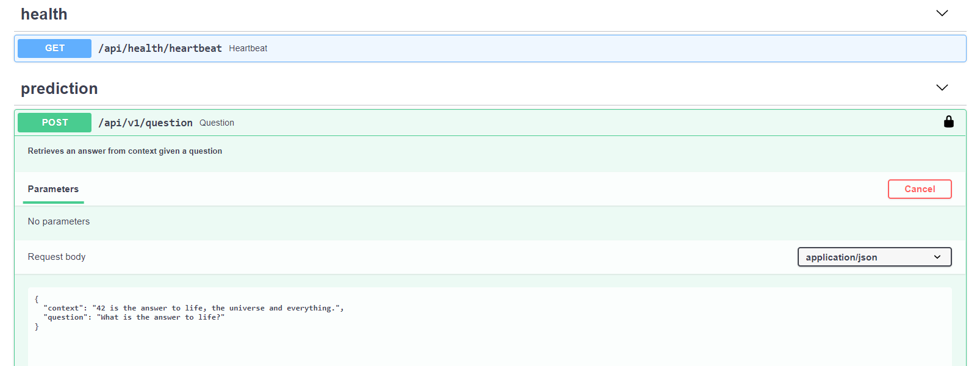This screenshot has width=980, height=366.
Task: Click the 'Question' summary label
Action: 216,123
